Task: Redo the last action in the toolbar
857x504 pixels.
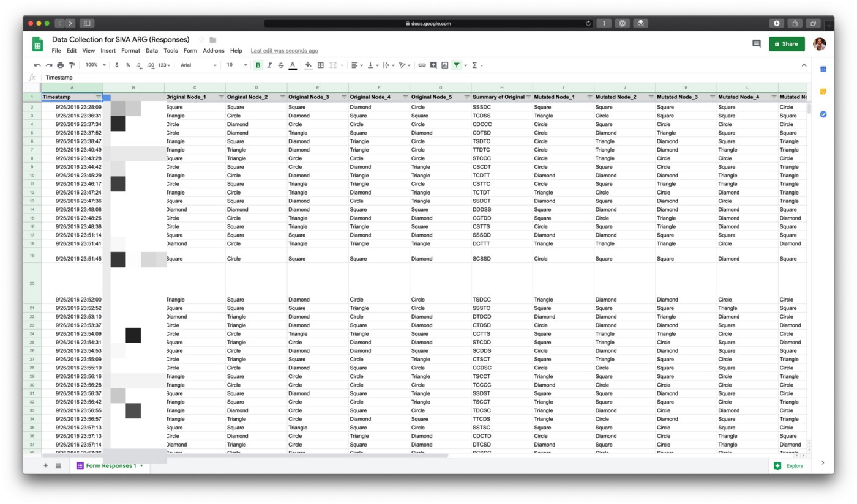Action: (x=49, y=65)
